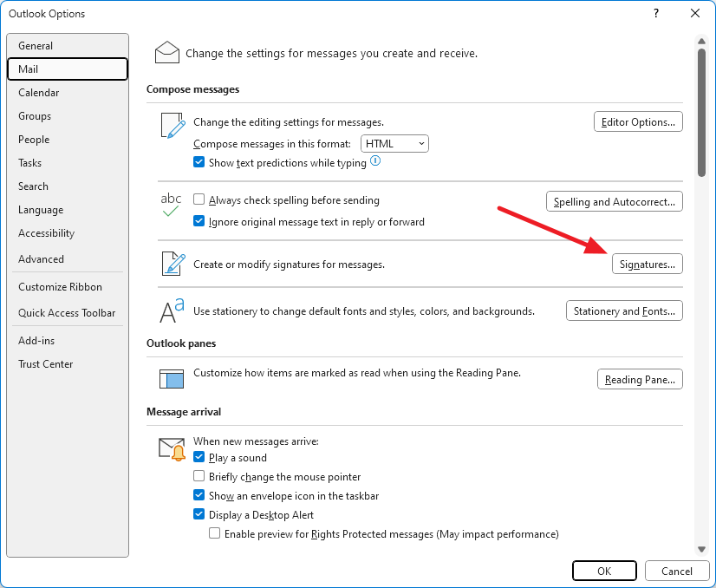
Task: Open Editor Options settings
Action: pos(638,121)
